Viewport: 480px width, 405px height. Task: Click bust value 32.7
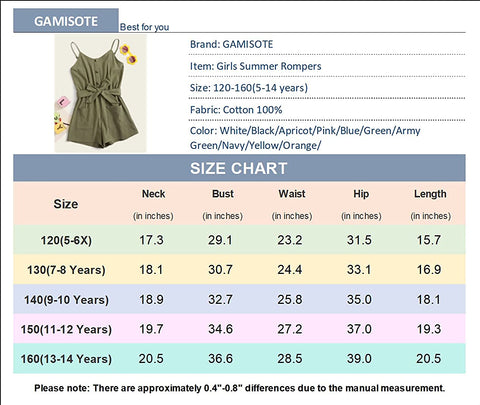[x=220, y=299]
